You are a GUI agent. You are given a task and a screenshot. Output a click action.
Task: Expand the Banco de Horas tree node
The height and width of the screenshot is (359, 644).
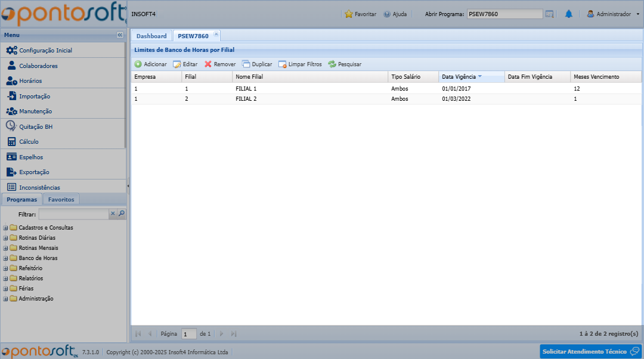(x=5, y=258)
